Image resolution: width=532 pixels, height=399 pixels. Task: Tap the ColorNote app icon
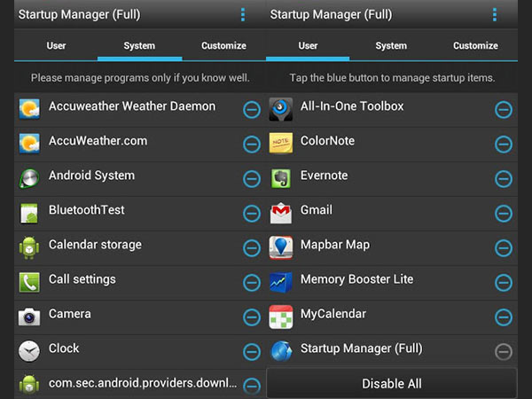[281, 143]
